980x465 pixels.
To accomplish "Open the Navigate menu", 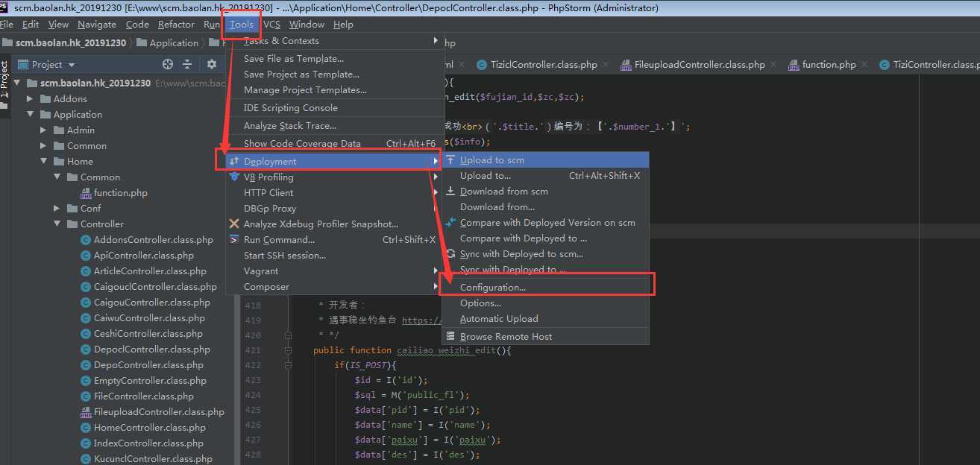I will click(97, 25).
